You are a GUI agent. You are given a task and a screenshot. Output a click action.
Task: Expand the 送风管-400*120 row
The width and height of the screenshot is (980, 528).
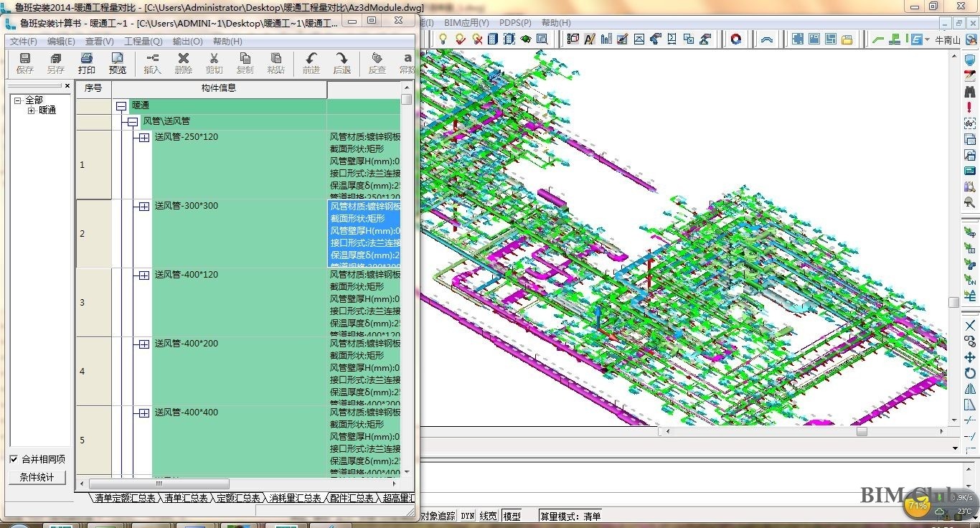(x=144, y=275)
